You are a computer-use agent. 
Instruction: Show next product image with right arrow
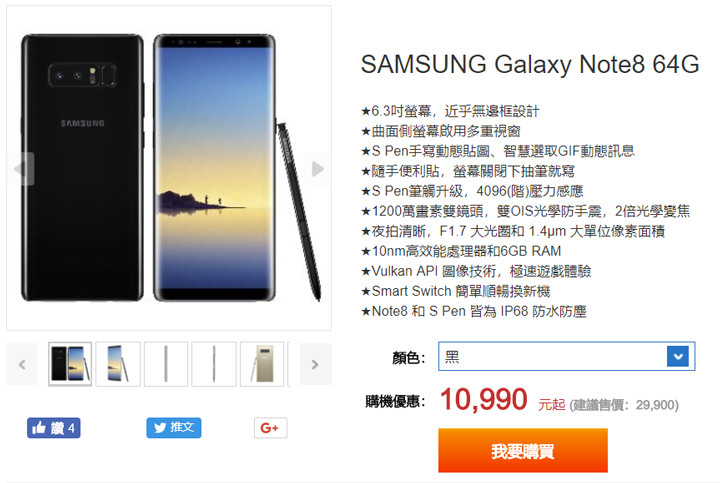[x=317, y=169]
